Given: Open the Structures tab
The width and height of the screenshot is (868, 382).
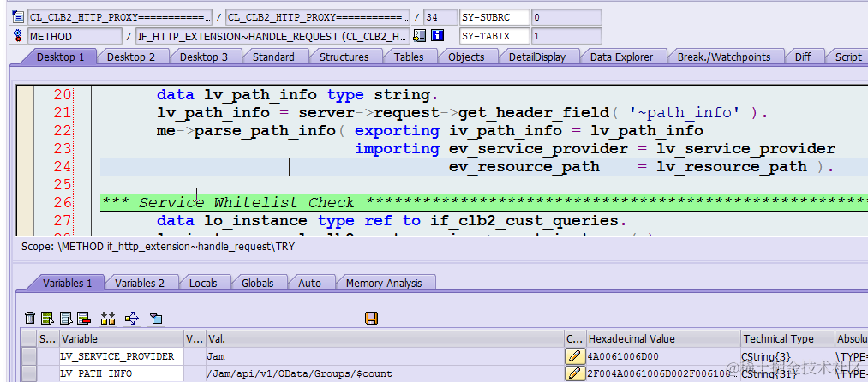Looking at the screenshot, I should coord(344,57).
